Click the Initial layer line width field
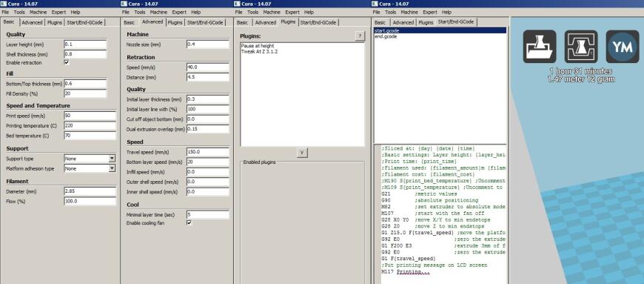The height and width of the screenshot is (284, 644). pos(207,109)
